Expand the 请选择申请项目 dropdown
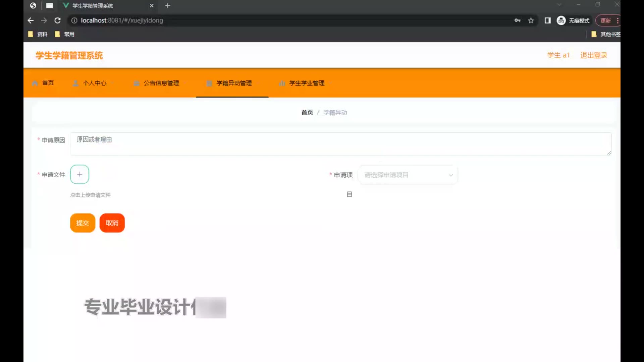This screenshot has width=644, height=362. coord(408,175)
